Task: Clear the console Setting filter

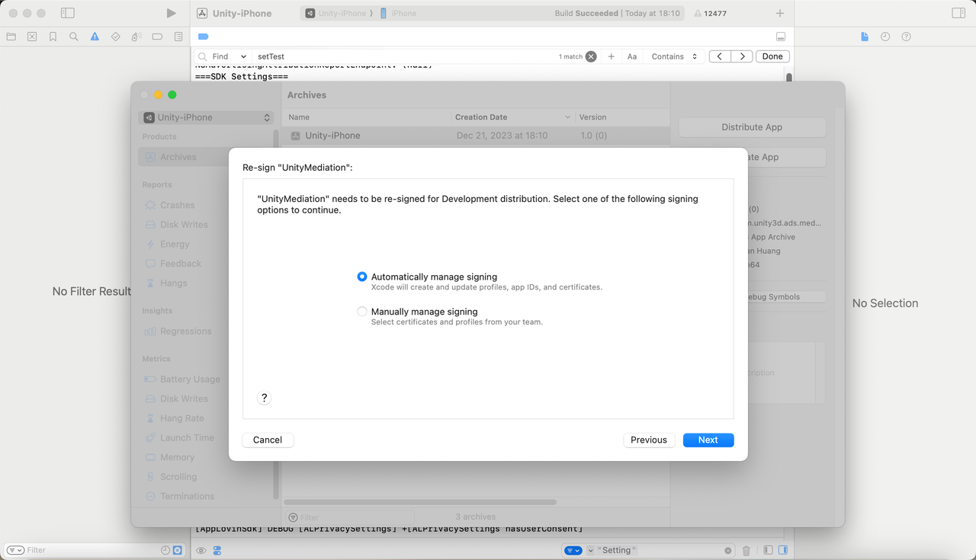Action: [727, 550]
